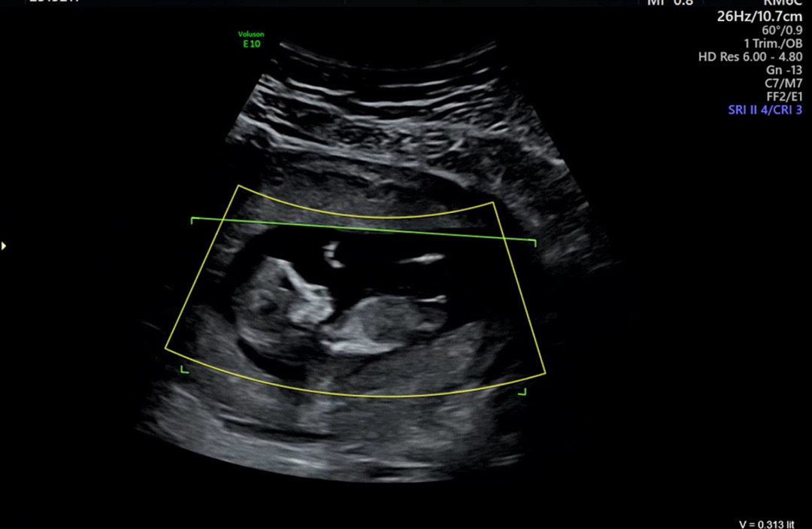Click the bottom-right green corner marker
The width and height of the screenshot is (812, 529).
coord(523,391)
